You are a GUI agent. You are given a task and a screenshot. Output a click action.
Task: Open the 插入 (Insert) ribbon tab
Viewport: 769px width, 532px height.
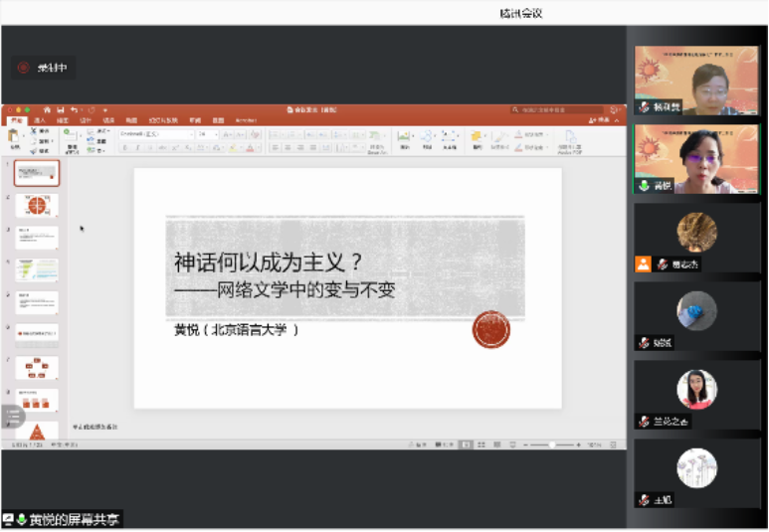point(40,120)
